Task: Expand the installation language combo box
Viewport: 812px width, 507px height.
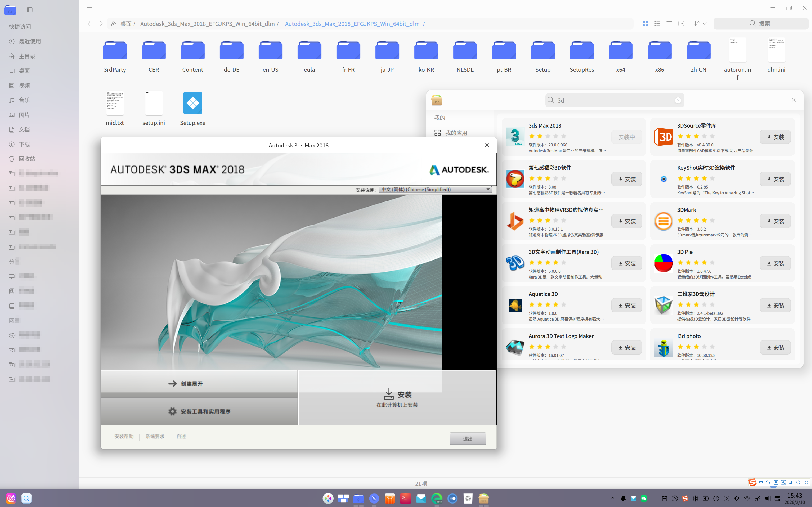Action: [x=435, y=190]
